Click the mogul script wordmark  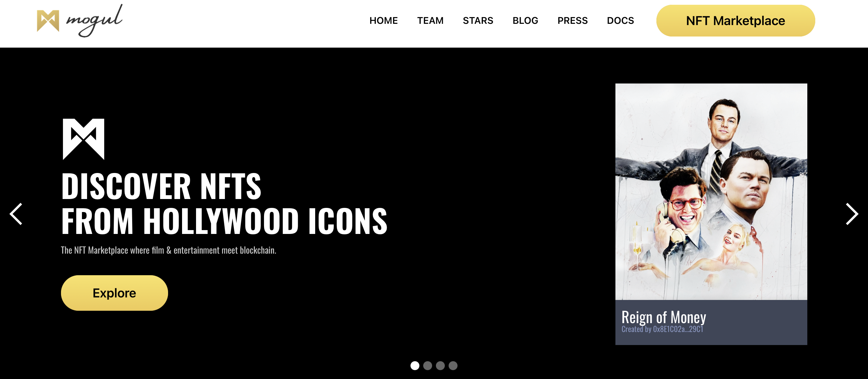[94, 21]
